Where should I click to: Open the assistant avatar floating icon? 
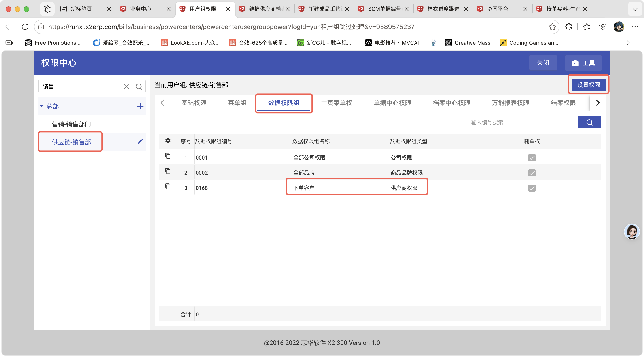(x=631, y=231)
